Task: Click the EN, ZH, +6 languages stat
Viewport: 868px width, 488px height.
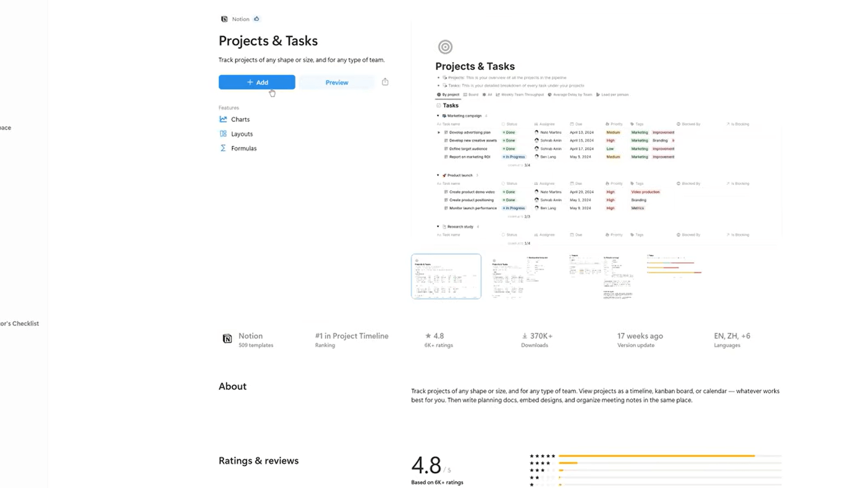Action: 732,336
